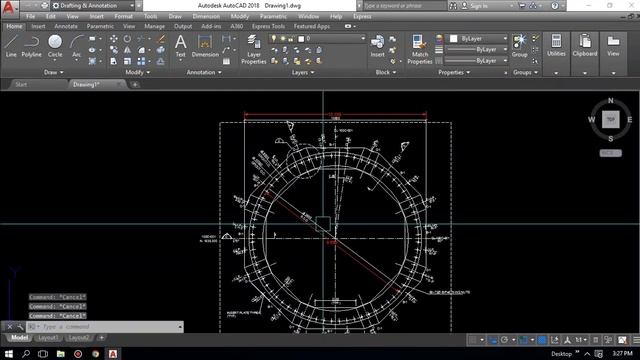The image size is (640, 360).
Task: Select the Copy tool in Modify panel
Action: point(113,50)
